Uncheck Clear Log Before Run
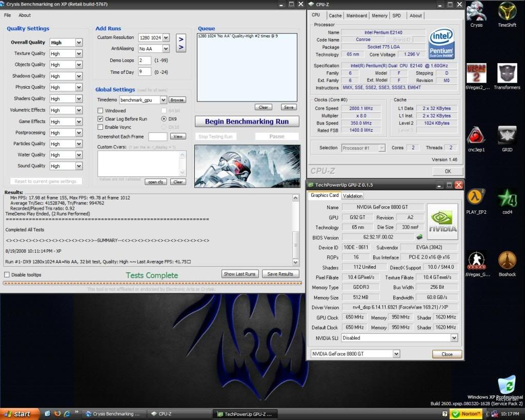This screenshot has height=420, width=525. [100, 119]
